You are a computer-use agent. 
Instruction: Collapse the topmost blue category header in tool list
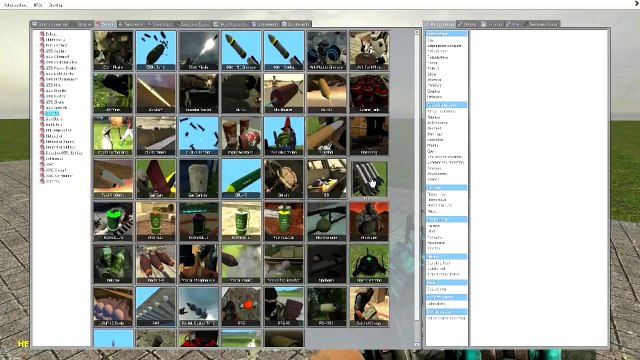[x=446, y=33]
